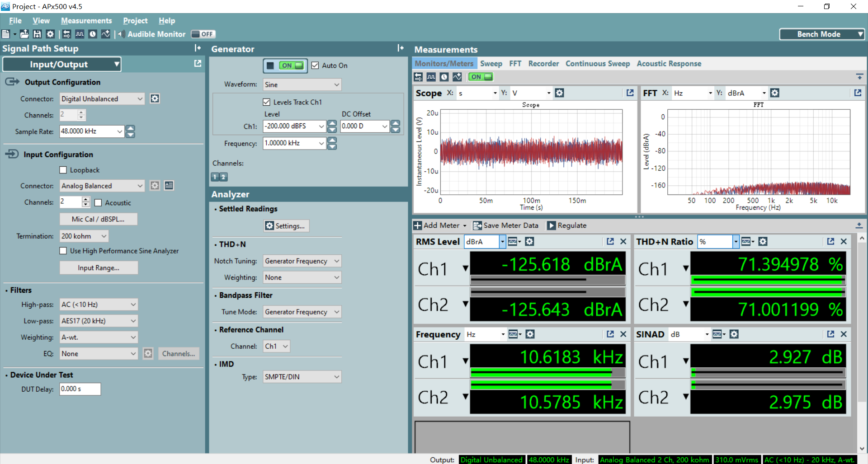Open the input connector table icon
The width and height of the screenshot is (868, 464).
pos(169,185)
